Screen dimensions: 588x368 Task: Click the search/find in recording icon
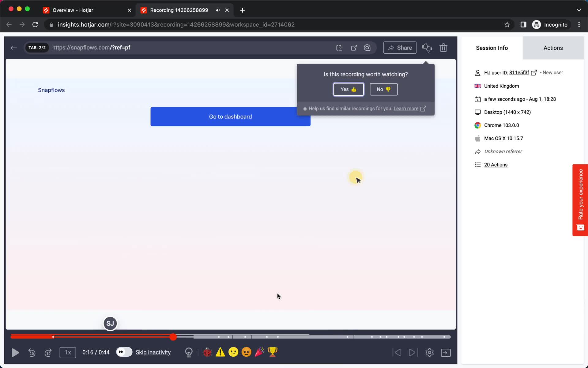coord(367,48)
